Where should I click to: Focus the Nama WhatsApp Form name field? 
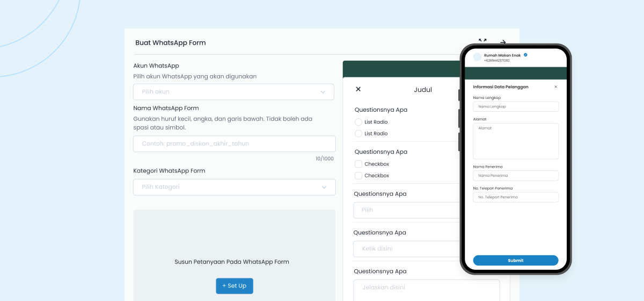point(234,144)
